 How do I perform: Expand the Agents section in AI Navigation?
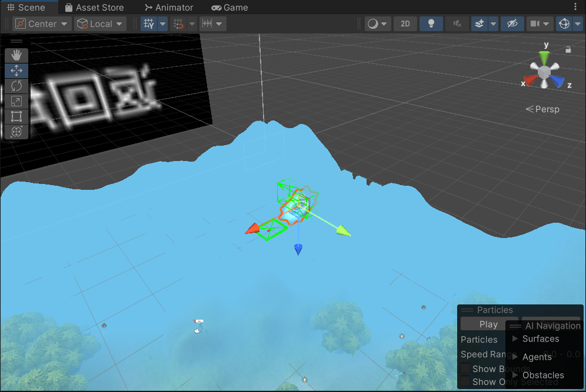(515, 357)
